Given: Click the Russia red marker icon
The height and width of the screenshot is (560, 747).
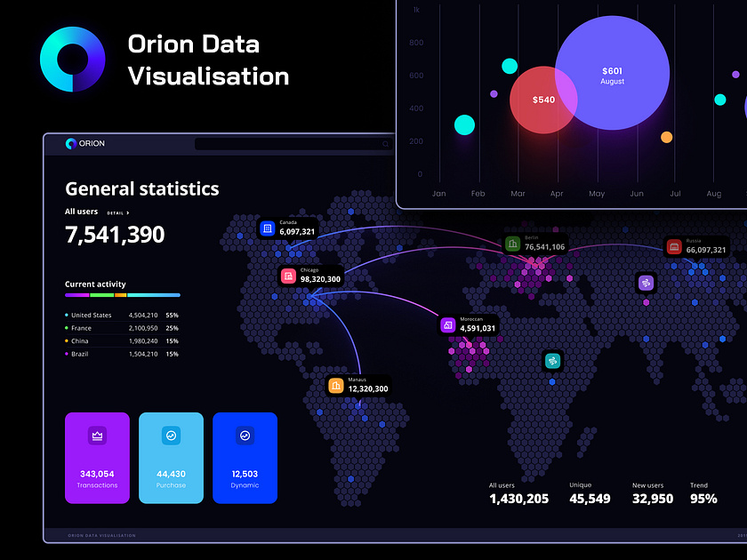Looking at the screenshot, I should (x=674, y=247).
